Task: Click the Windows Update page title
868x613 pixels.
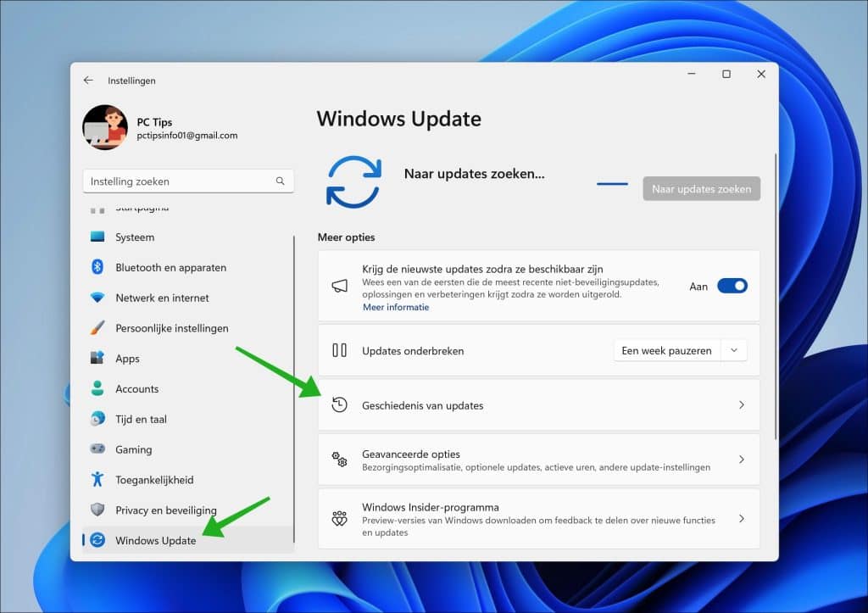Action: click(x=398, y=119)
